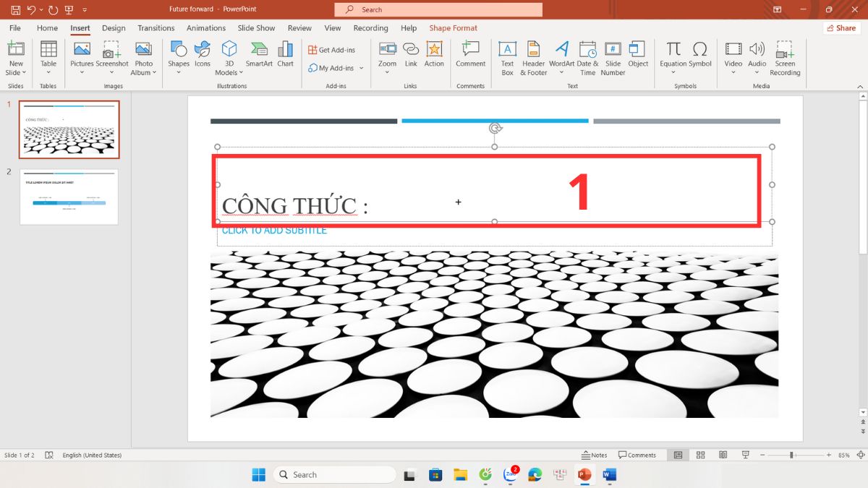Open the Equation dropdown

tap(673, 72)
